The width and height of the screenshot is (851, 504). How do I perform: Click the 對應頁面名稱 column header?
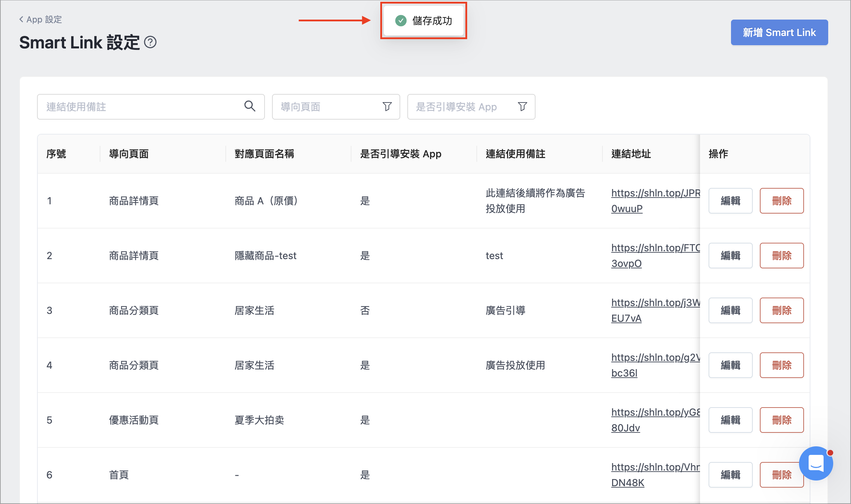click(x=264, y=154)
